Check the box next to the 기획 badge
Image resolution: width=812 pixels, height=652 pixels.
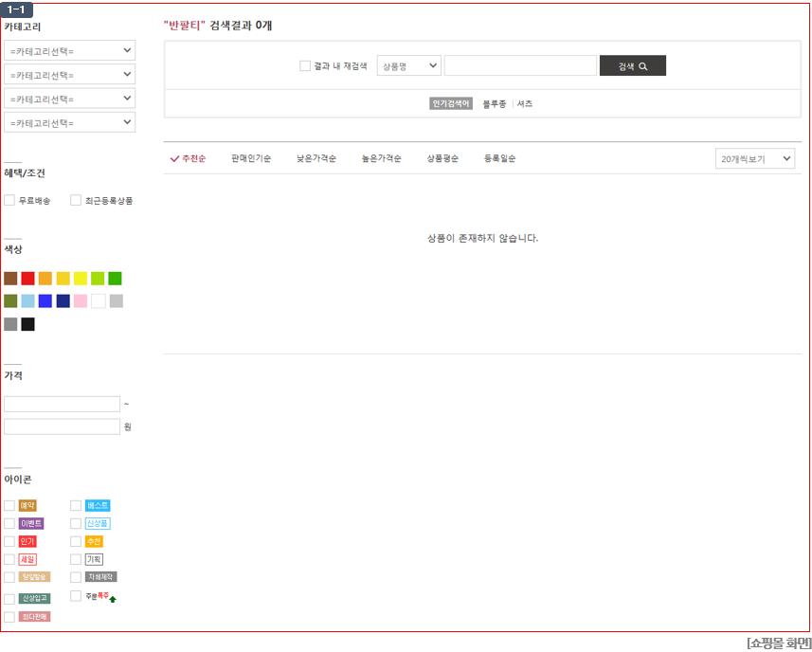pos(76,559)
